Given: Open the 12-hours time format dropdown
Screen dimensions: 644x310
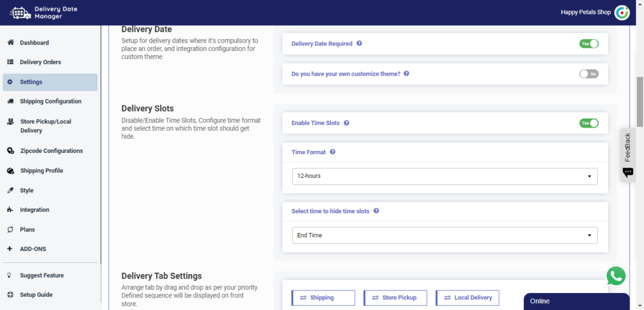Looking at the screenshot, I should (445, 176).
